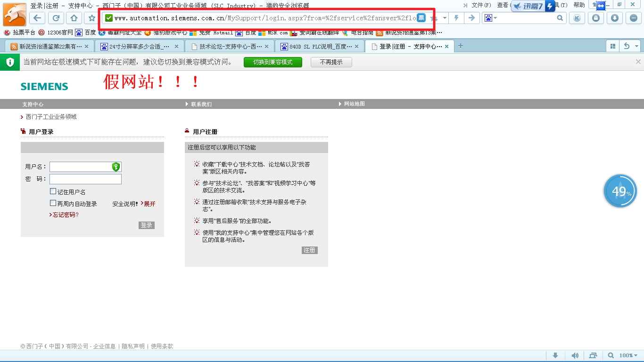Viewport: 644px width, 362px height.
Task: Click the round K icon in the toolbar
Action: pyautogui.click(x=577, y=18)
